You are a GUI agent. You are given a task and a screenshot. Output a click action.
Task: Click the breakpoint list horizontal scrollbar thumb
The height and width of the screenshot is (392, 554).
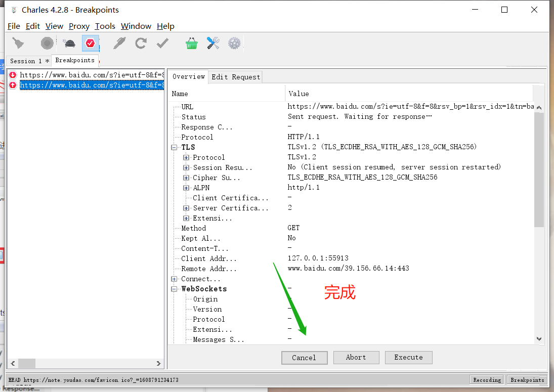click(26, 363)
